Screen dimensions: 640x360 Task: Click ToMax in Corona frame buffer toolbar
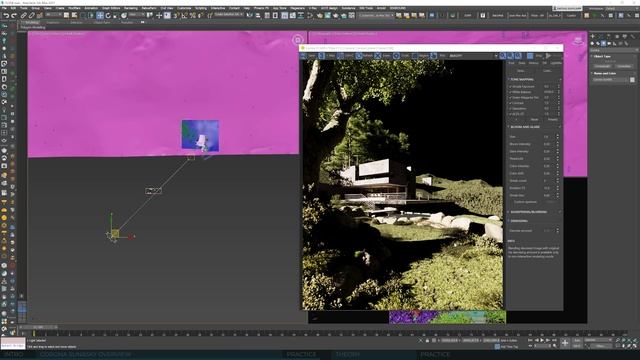pos(328,56)
